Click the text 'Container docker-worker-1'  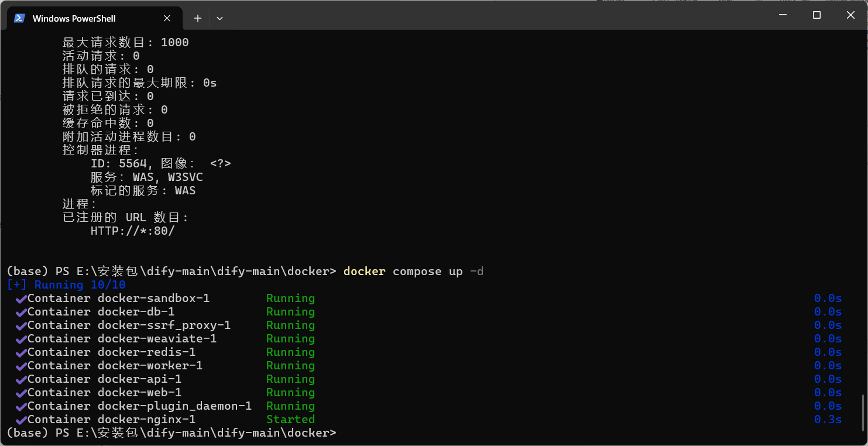point(115,366)
